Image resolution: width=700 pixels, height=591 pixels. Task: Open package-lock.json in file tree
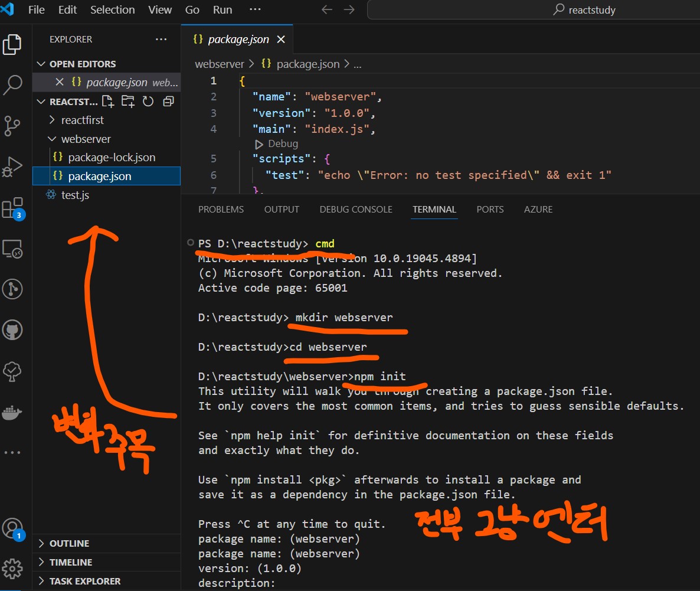(106, 157)
